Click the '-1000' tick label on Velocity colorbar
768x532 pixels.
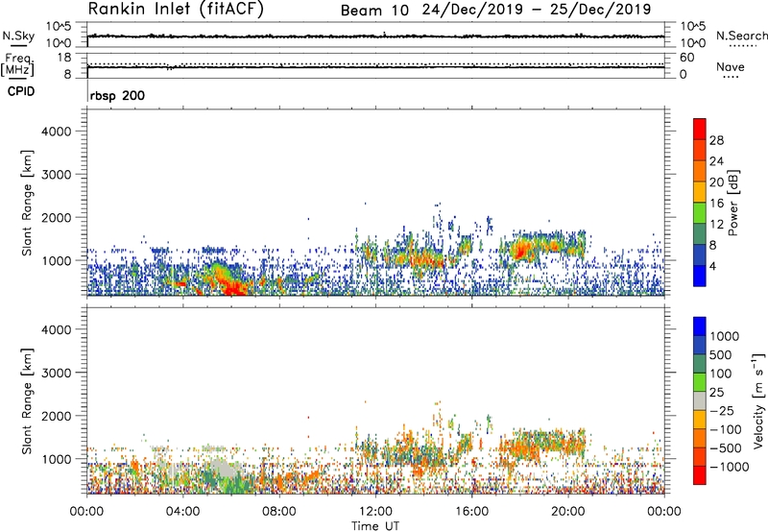729,467
